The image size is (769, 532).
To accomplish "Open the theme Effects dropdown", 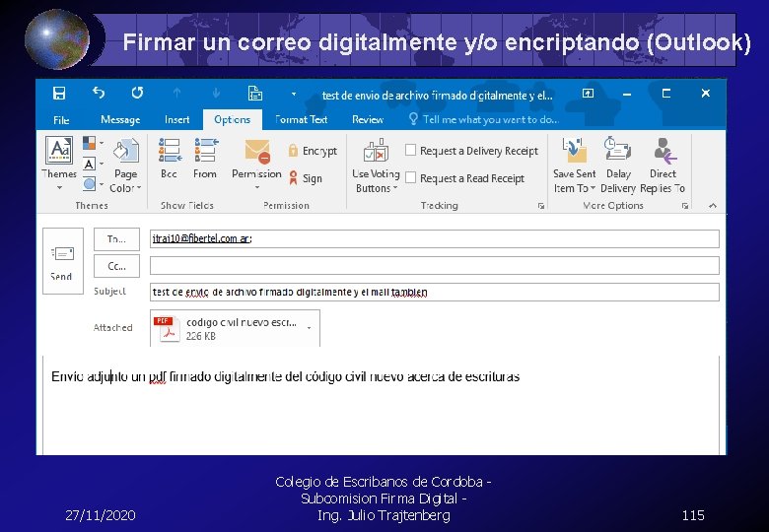I will 93,184.
